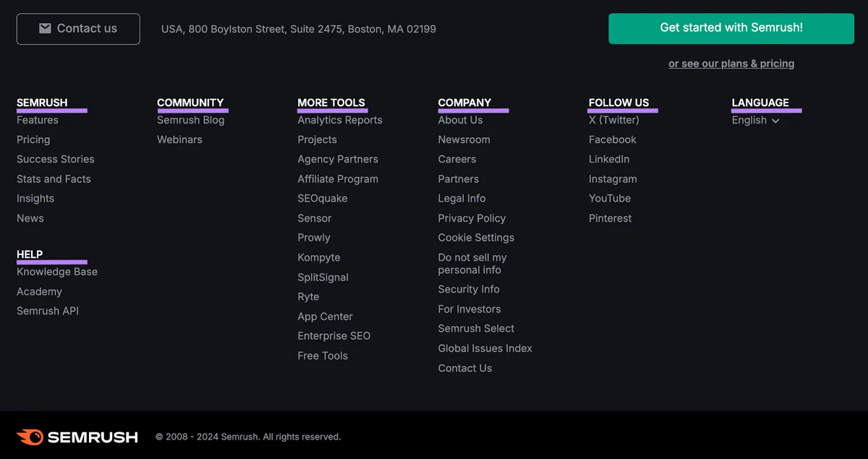
Task: Open the Analytics Reports link
Action: pyautogui.click(x=340, y=120)
